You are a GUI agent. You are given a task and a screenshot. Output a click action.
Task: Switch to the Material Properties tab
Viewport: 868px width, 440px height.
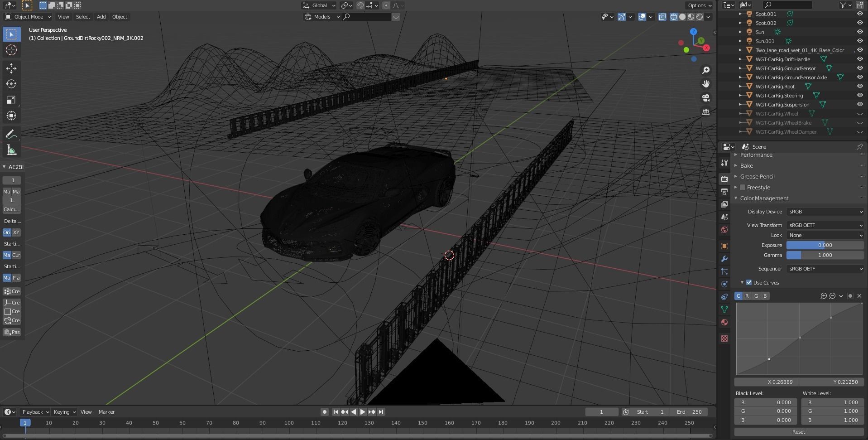pyautogui.click(x=724, y=323)
